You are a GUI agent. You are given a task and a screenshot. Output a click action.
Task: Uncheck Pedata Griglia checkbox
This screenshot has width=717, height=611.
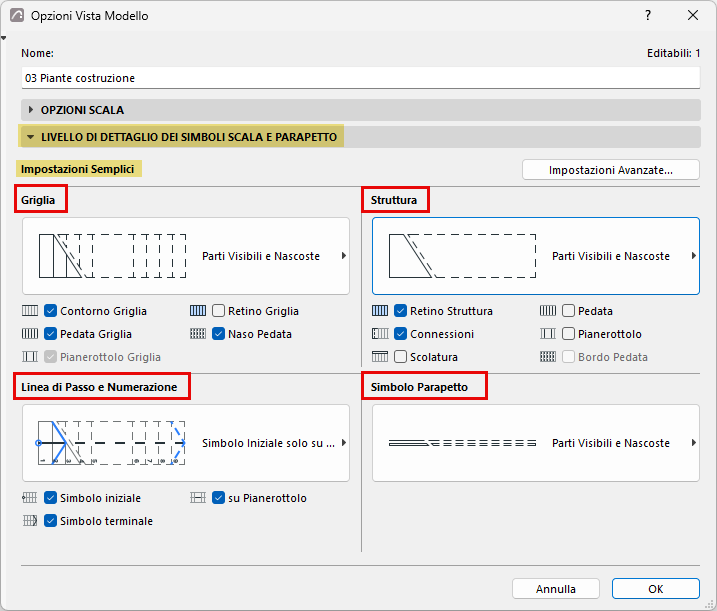click(x=50, y=334)
